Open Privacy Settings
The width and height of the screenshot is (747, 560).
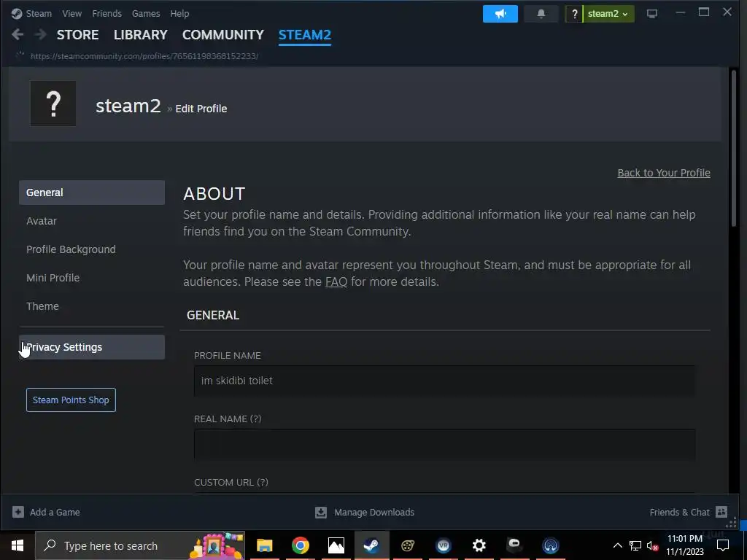[92, 347]
